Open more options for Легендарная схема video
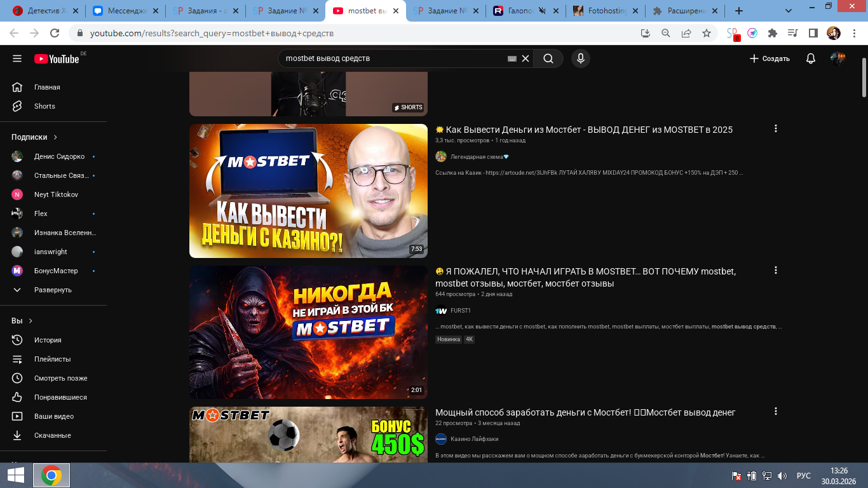Viewport: 868px width, 488px height. coord(775,128)
